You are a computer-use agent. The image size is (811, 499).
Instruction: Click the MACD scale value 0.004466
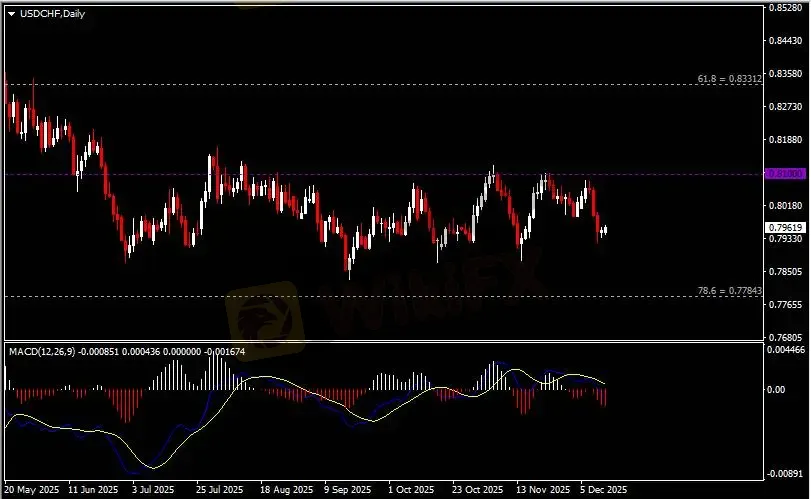click(786, 350)
